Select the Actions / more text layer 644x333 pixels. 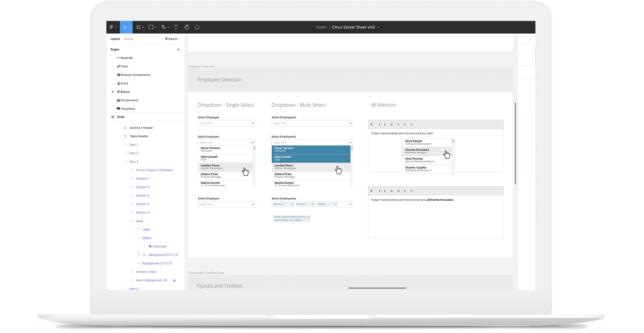146,272
